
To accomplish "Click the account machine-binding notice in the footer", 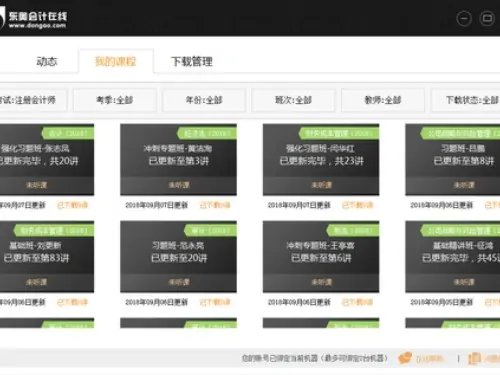I will tap(315, 358).
